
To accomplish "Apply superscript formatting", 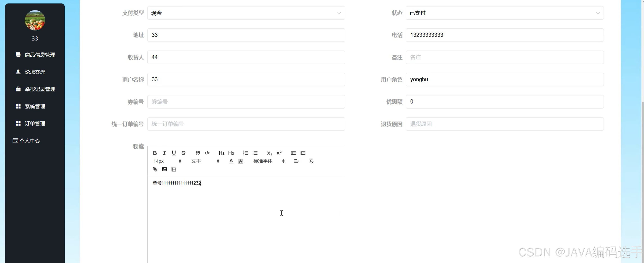I will pyautogui.click(x=279, y=153).
